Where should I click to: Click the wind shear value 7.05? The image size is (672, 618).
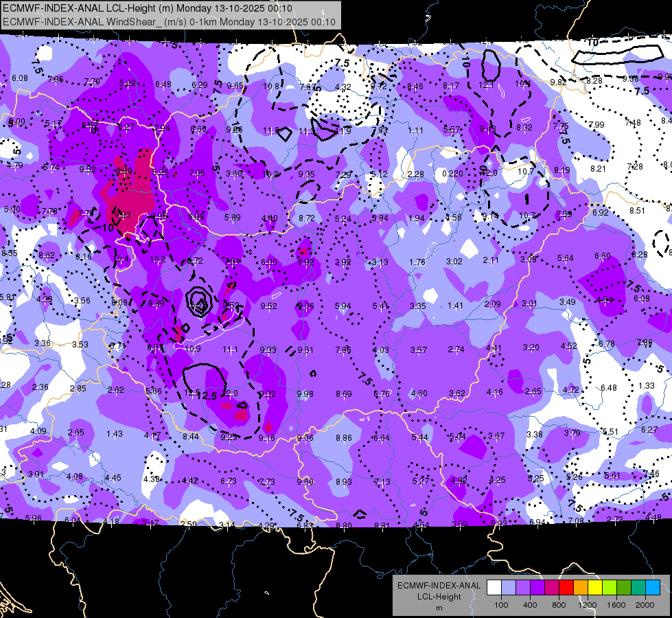(197, 173)
